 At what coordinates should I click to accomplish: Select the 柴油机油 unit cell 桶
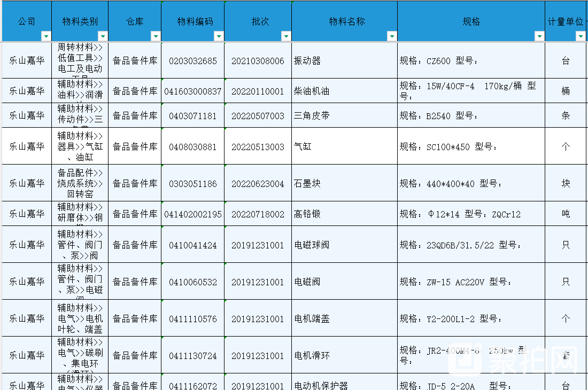[x=566, y=91]
